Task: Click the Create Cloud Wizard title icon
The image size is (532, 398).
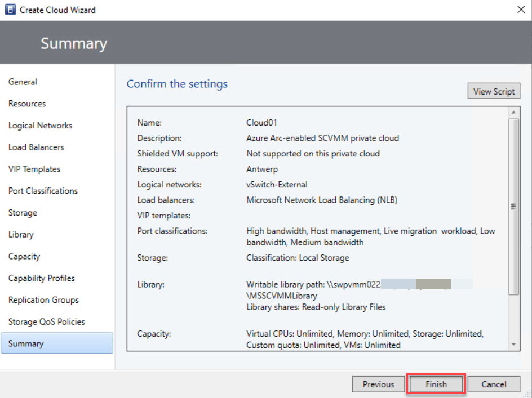Action: pos(10,10)
